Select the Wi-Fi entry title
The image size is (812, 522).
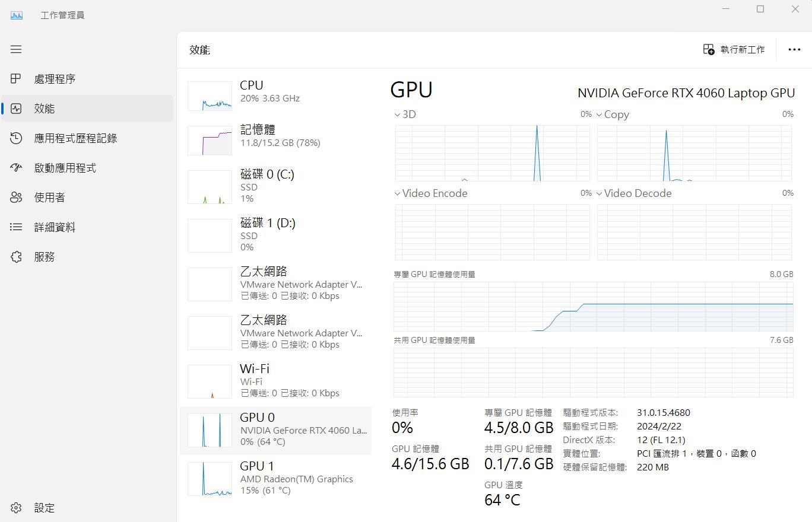[255, 368]
